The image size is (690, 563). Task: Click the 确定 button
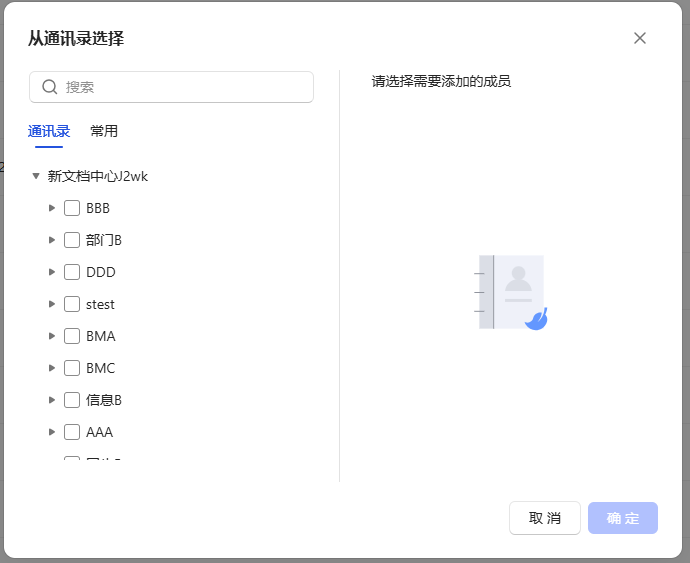tap(622, 518)
